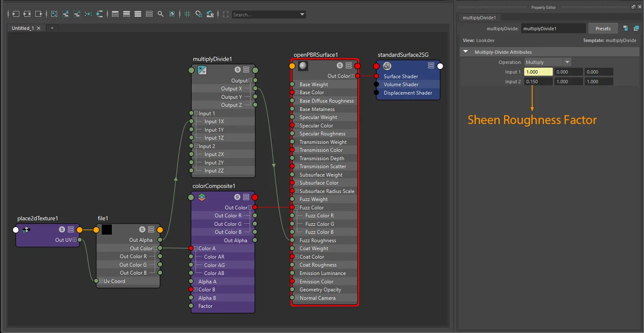Screen dimensions: 644x333
Task: Click the Output X port on multiplyDivide1
Action: (255, 88)
